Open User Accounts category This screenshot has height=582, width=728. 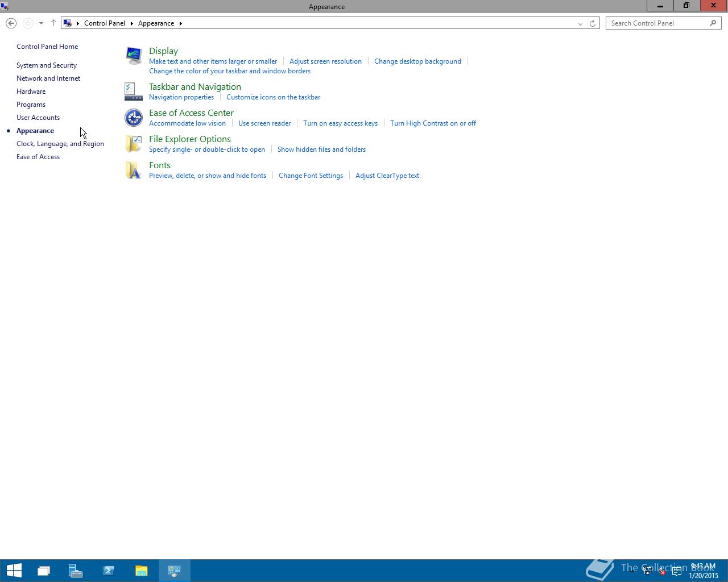tap(38, 118)
